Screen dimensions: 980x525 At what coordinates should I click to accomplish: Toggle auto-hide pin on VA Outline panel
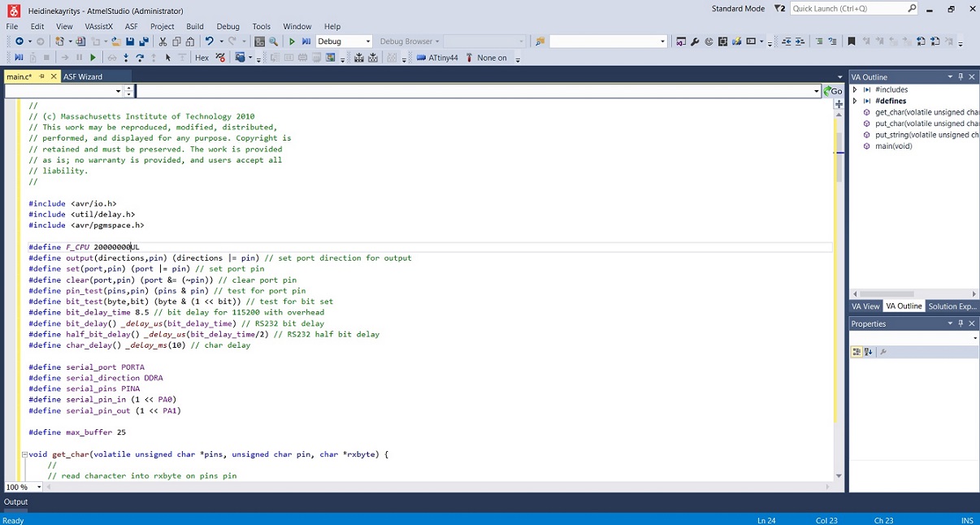[x=960, y=76]
